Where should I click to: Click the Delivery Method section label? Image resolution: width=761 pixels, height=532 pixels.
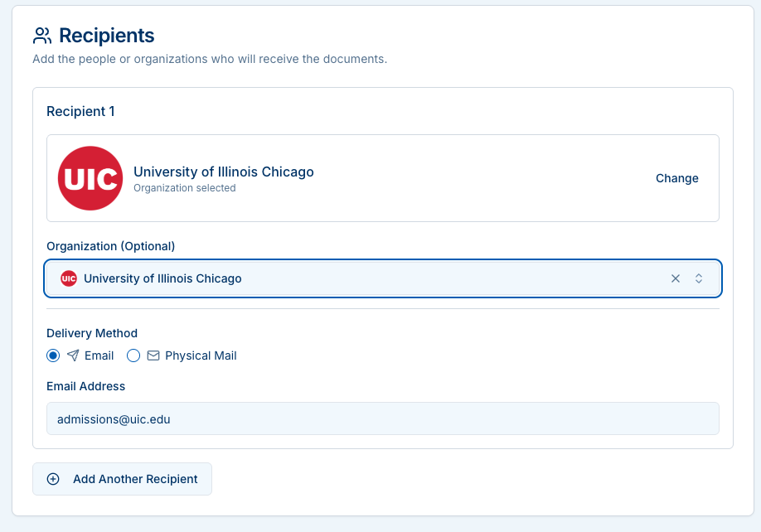91,333
